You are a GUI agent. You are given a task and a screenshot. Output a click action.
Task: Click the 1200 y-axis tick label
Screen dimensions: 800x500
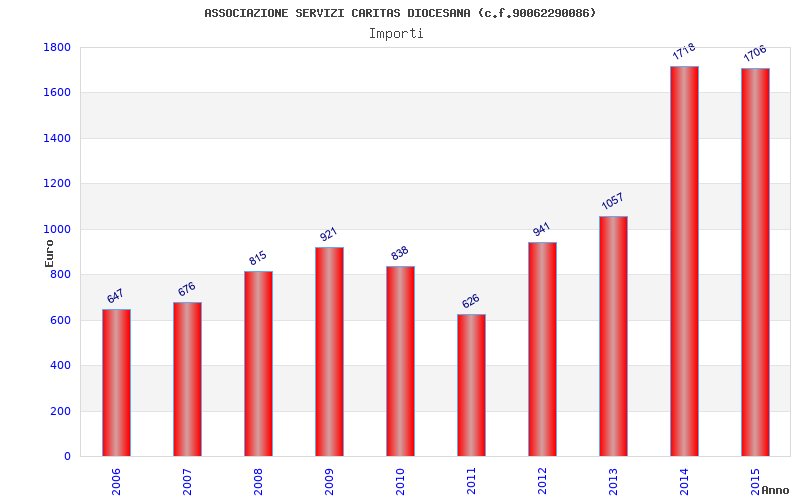tap(57, 184)
